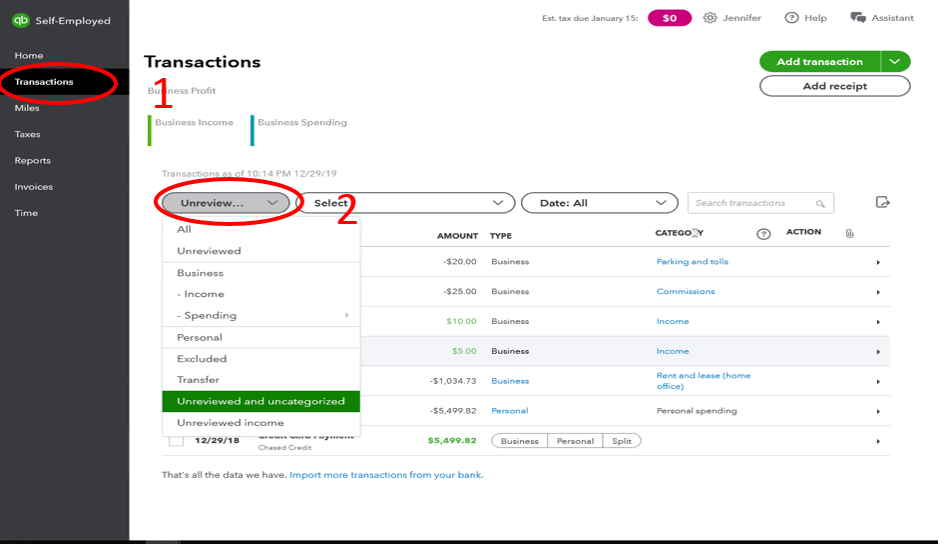Viewport: 951px width, 547px height.
Task: Click the export transactions icon
Action: [883, 203]
